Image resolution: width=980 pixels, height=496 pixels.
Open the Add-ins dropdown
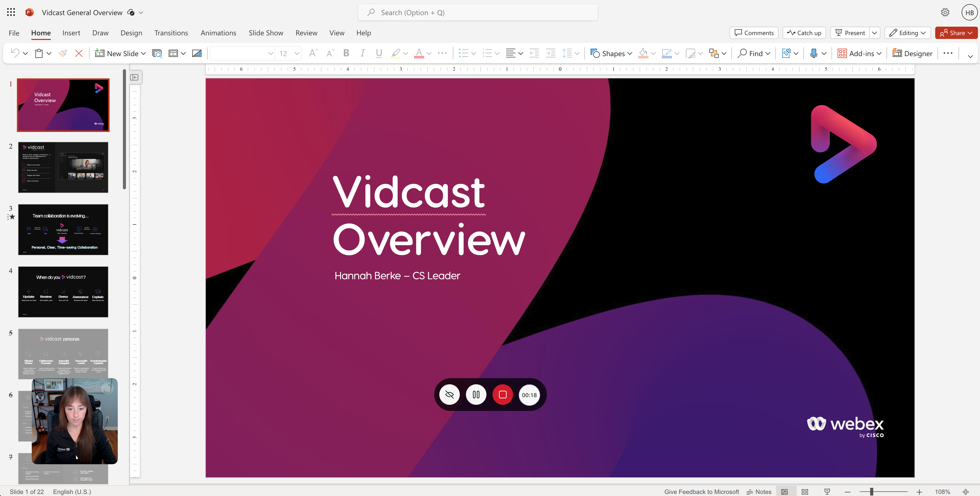point(859,53)
